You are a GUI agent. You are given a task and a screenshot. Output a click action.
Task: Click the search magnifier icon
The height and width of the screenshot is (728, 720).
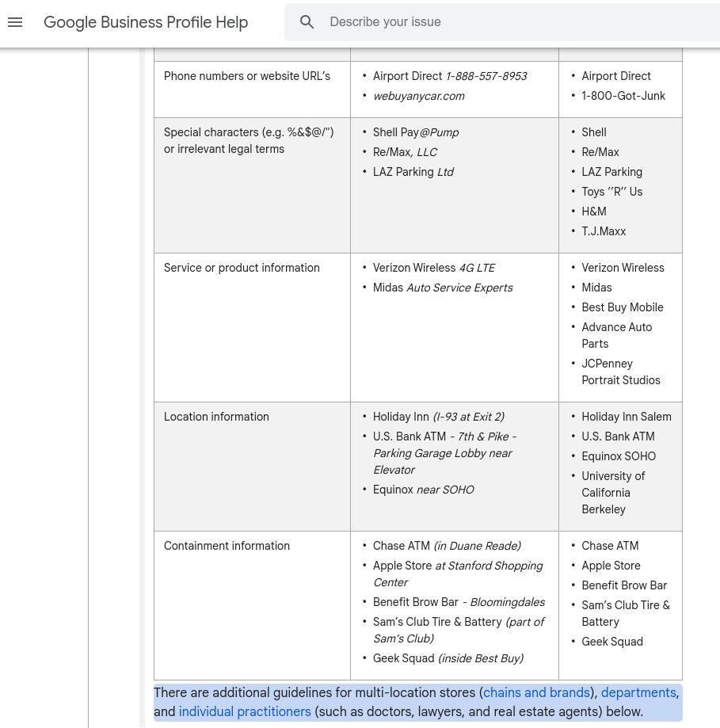307,22
